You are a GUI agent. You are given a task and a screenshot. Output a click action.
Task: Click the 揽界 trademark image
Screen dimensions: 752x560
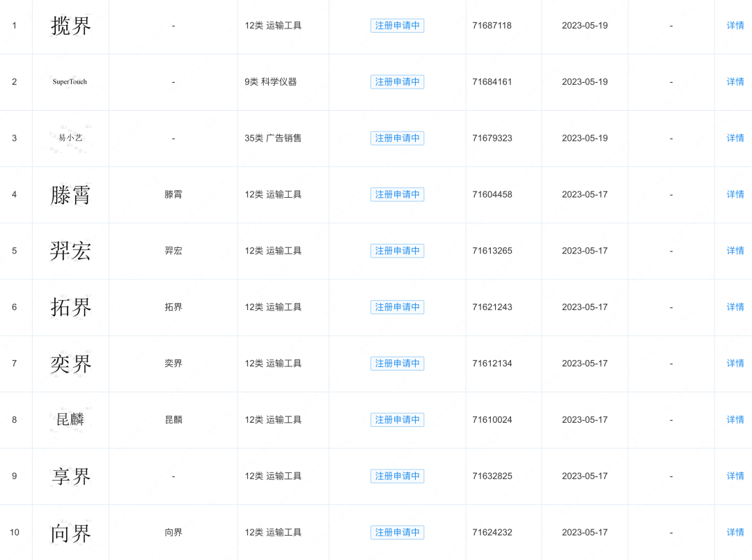tap(70, 26)
